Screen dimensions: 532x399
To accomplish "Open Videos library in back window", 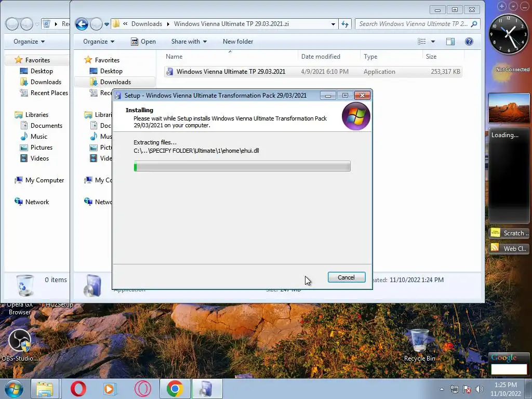I will pyautogui.click(x=39, y=158).
